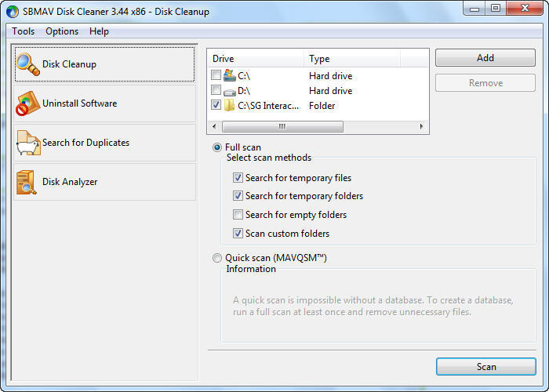Check the C:\ drive checkbox

(x=216, y=75)
